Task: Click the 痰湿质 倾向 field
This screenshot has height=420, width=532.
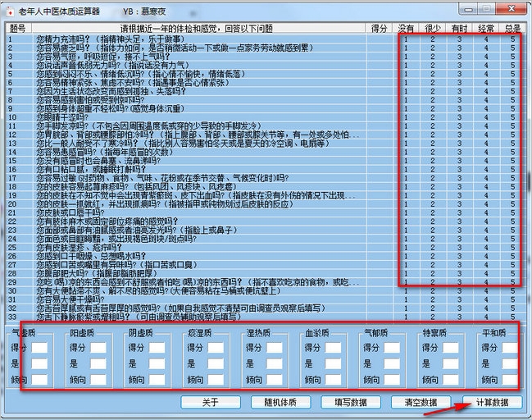Action: tap(216, 380)
